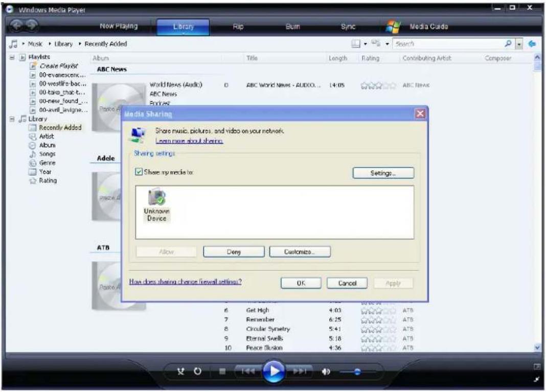Switch to the Rip tab

click(x=238, y=27)
